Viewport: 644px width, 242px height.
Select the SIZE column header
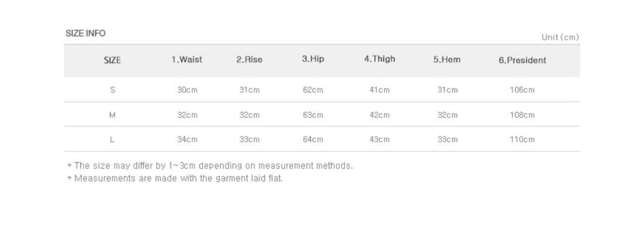click(x=112, y=60)
